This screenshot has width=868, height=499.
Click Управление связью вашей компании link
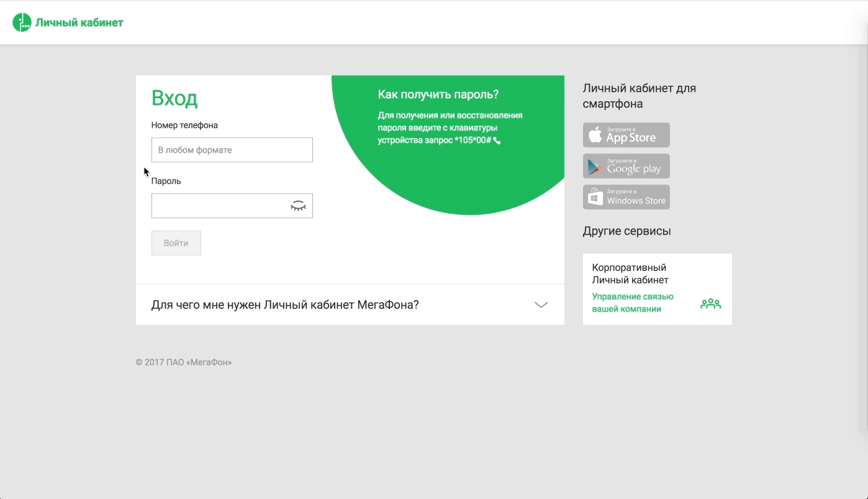click(633, 303)
